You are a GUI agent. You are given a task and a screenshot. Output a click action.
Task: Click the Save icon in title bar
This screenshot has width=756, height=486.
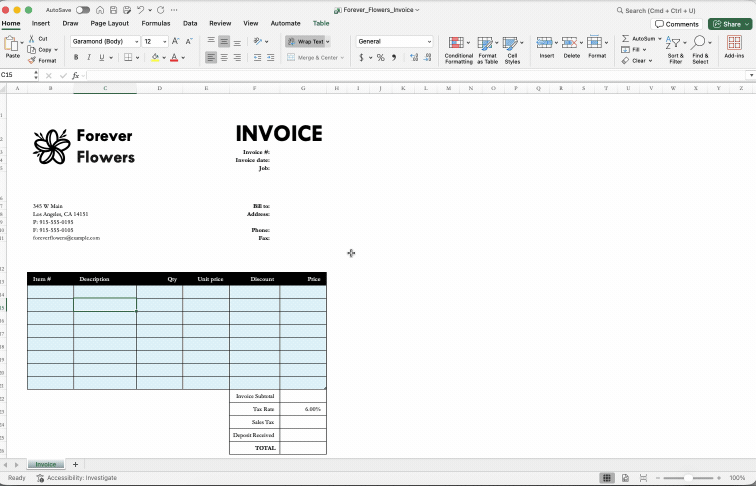[113, 10]
